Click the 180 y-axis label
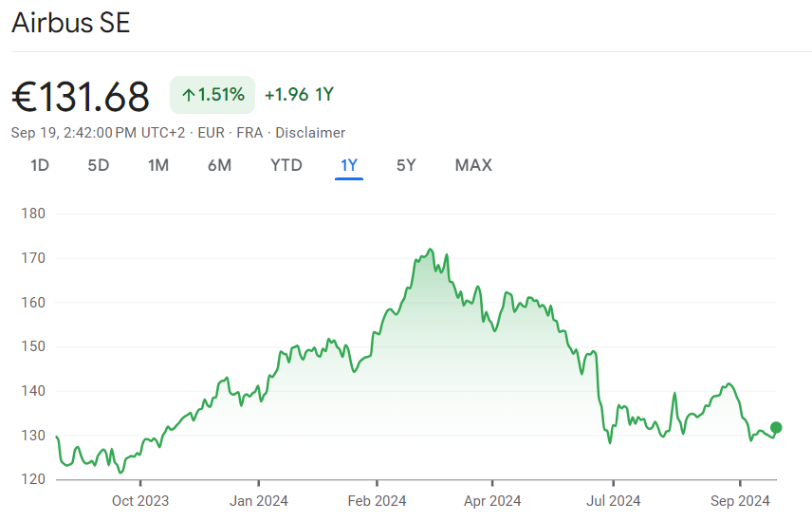Viewport: 812px width, 521px height. pos(33,214)
